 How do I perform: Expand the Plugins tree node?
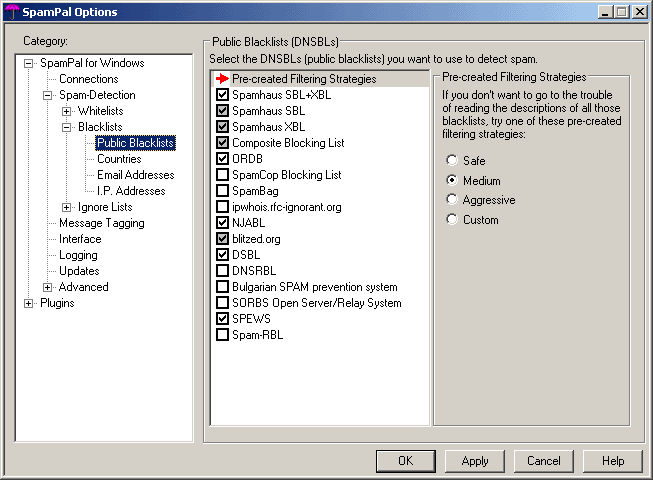(x=29, y=303)
